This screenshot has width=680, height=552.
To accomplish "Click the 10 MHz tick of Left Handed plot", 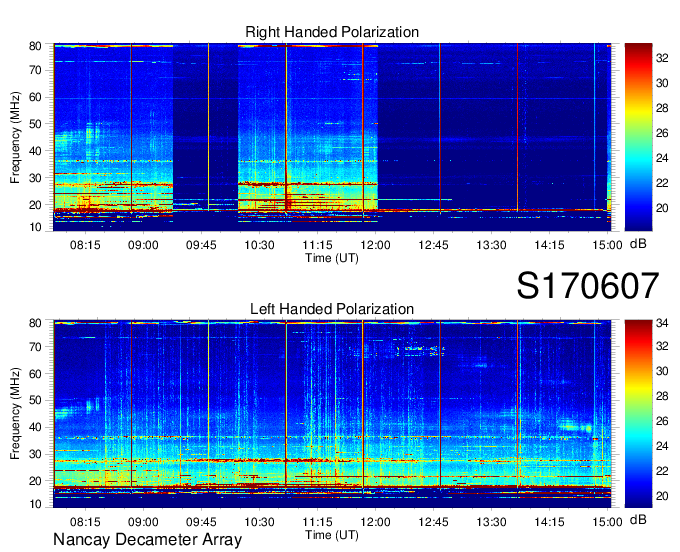I will coord(35,504).
